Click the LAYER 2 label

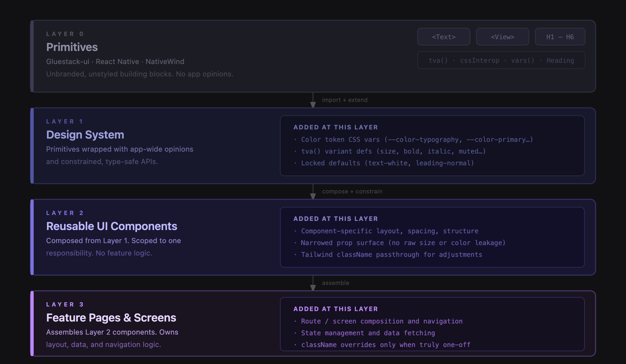pos(65,213)
